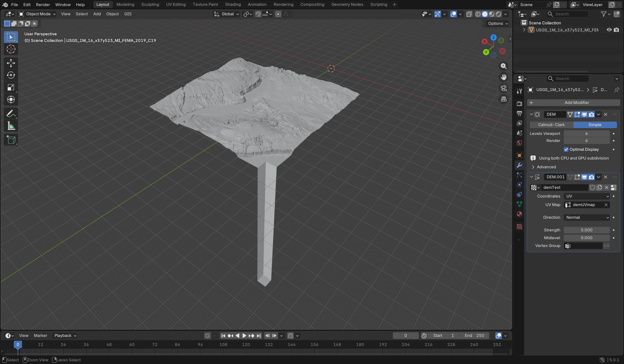
Task: Switch to the Shading workspace tab
Action: coord(233,4)
